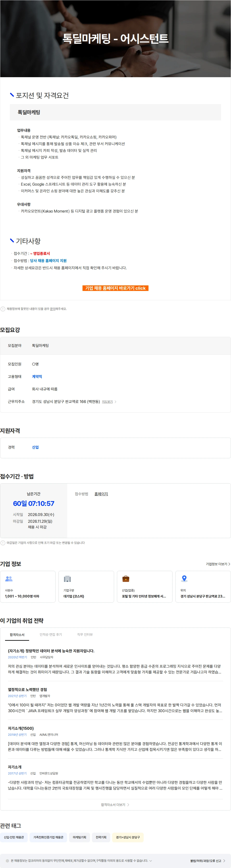Click the 기업 채용 홈페이지 바로가기 click button
Screen dimensions: 231x868
click(115, 288)
